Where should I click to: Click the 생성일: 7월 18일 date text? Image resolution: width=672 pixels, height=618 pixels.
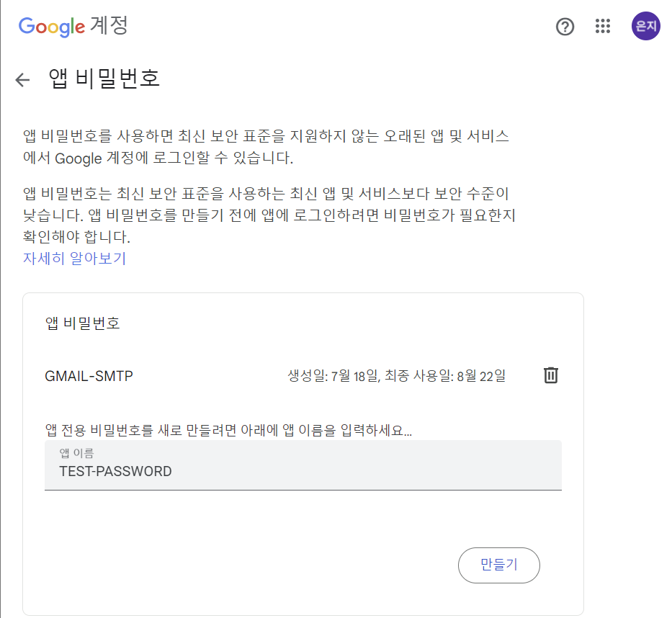coord(333,376)
